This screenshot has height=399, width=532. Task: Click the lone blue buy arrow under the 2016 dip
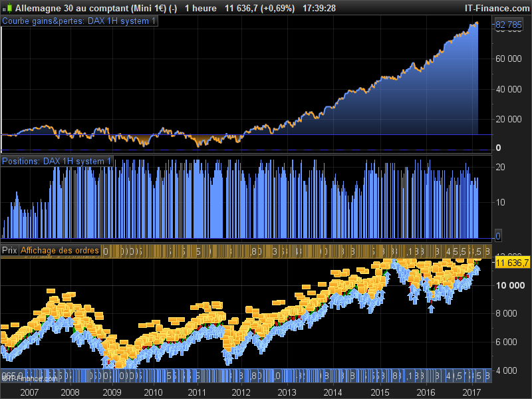click(x=431, y=309)
